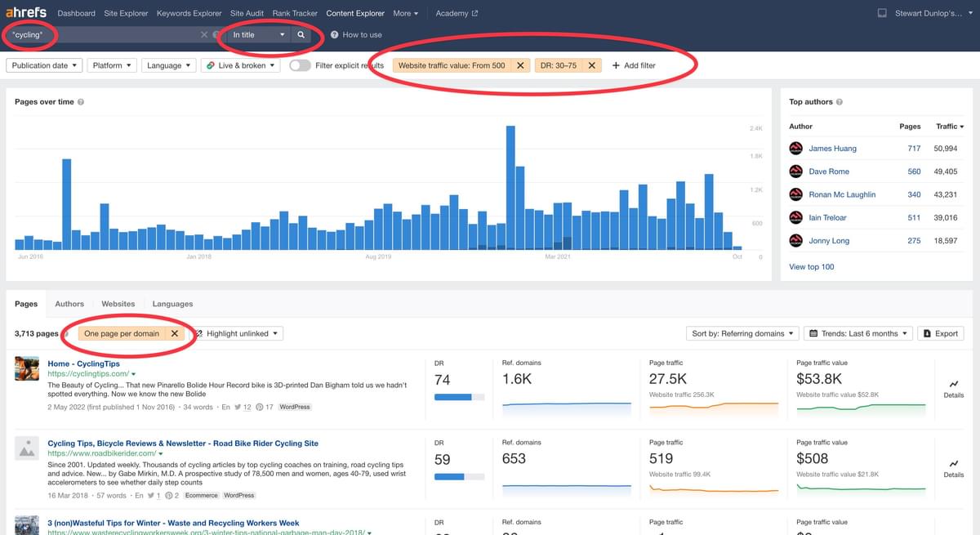Switch to the Languages tab
980x535 pixels.
[x=172, y=304]
